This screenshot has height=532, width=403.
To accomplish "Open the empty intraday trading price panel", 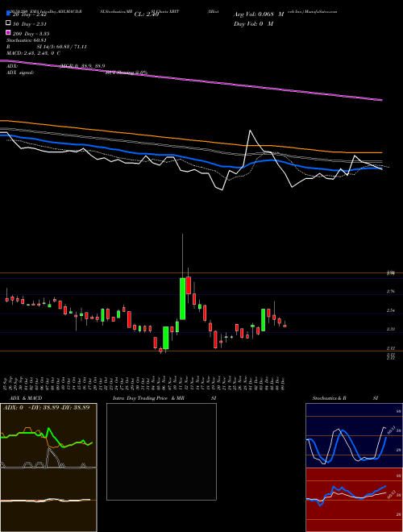I will tap(161, 451).
